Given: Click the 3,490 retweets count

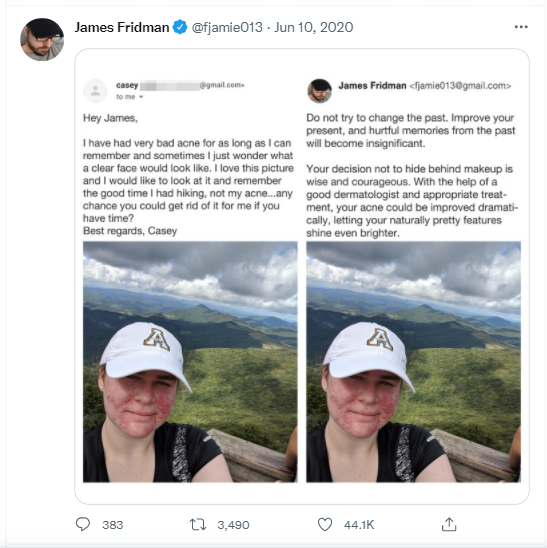Looking at the screenshot, I should [233, 525].
